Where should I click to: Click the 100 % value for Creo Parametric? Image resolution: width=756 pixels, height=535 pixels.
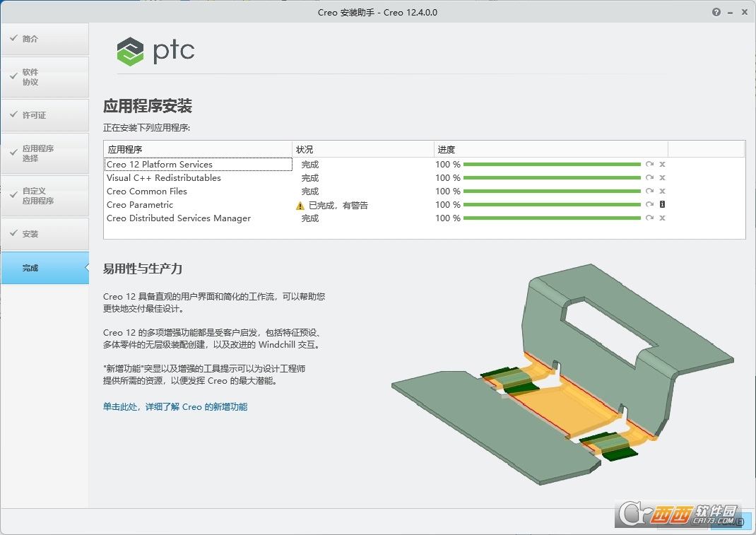coord(448,204)
